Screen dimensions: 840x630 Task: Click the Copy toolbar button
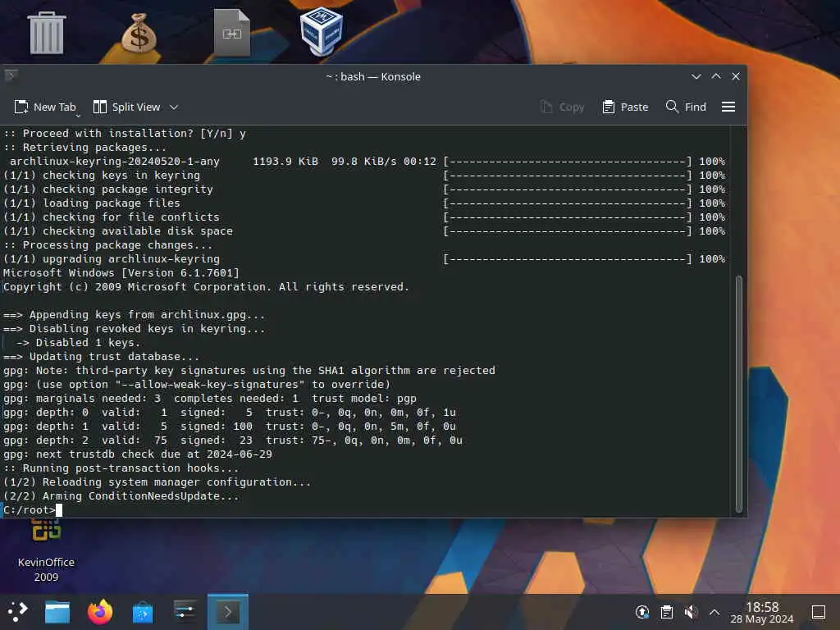[562, 107]
